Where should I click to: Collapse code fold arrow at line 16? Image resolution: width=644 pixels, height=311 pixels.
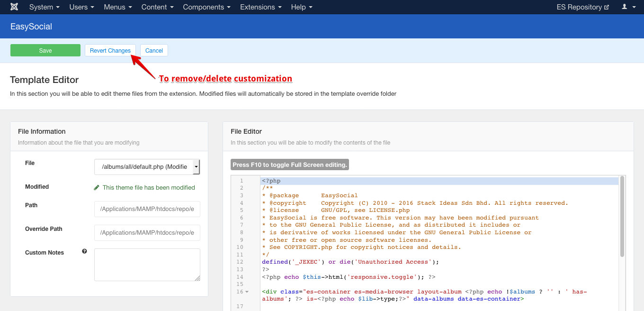tap(247, 292)
